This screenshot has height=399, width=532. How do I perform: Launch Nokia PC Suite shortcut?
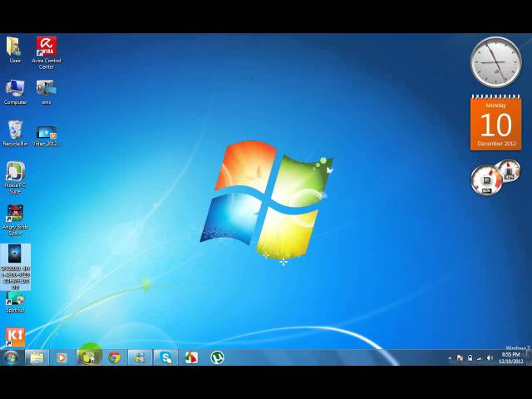click(15, 178)
